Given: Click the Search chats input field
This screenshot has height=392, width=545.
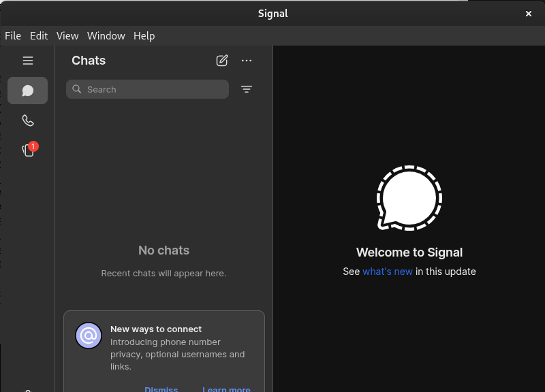Looking at the screenshot, I should pyautogui.click(x=147, y=89).
